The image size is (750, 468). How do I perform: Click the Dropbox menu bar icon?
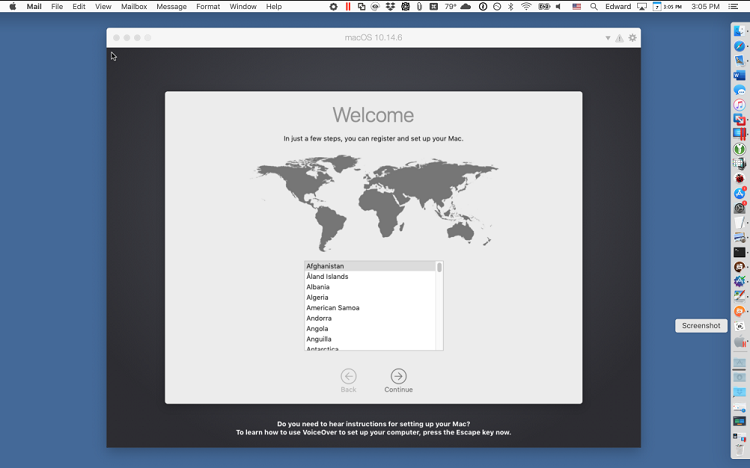point(390,7)
